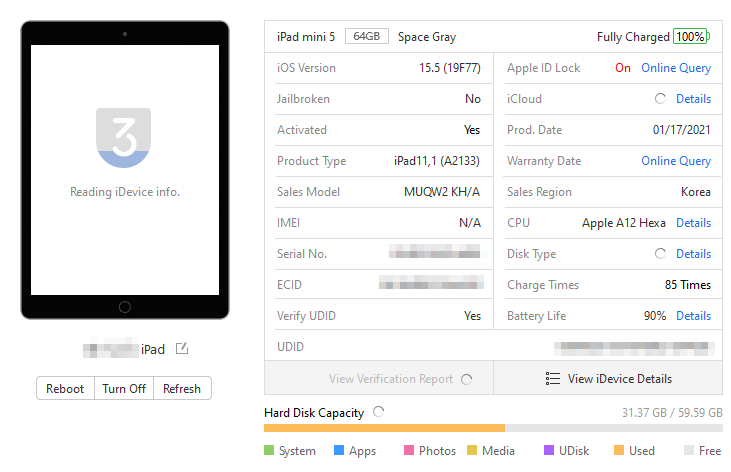The width and height of the screenshot is (731, 472).
Task: Click the iOS Version value 15.5 (19F77)
Action: tap(449, 68)
